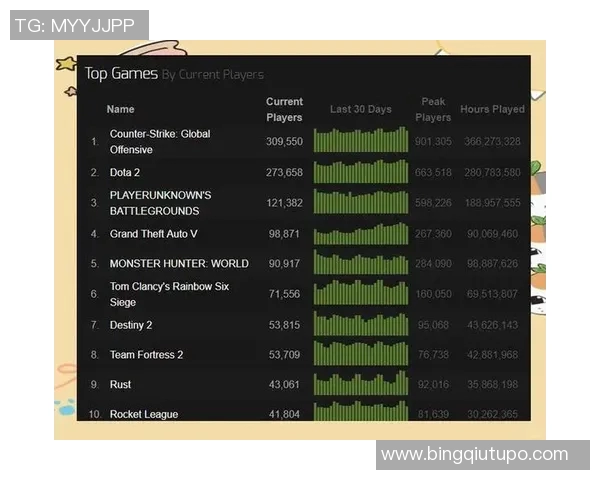Click the Peak Players column header

433,110
